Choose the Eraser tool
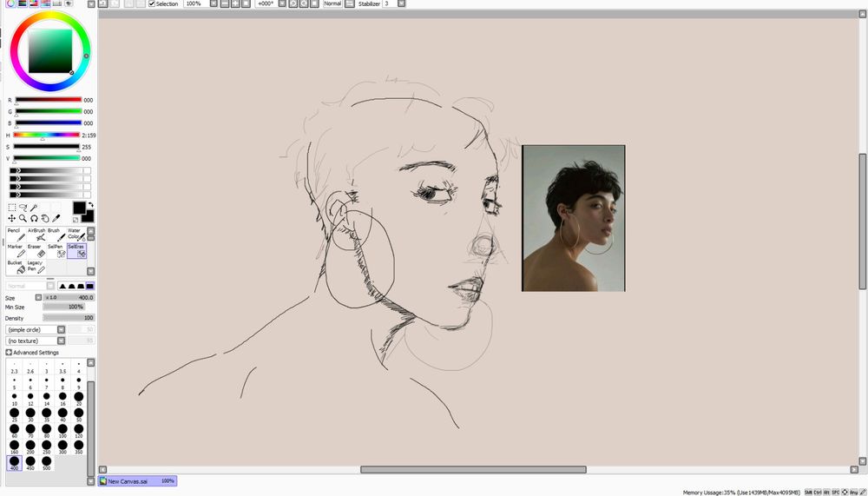 (x=37, y=251)
